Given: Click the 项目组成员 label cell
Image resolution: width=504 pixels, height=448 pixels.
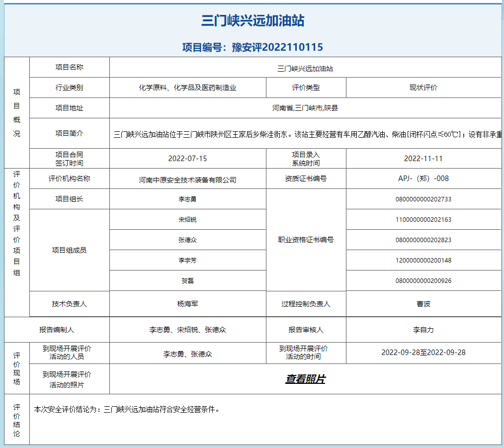Looking at the screenshot, I should (x=70, y=250).
